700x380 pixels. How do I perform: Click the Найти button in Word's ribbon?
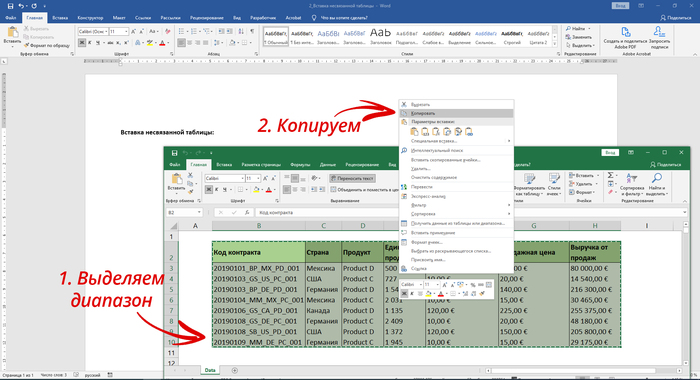[578, 29]
